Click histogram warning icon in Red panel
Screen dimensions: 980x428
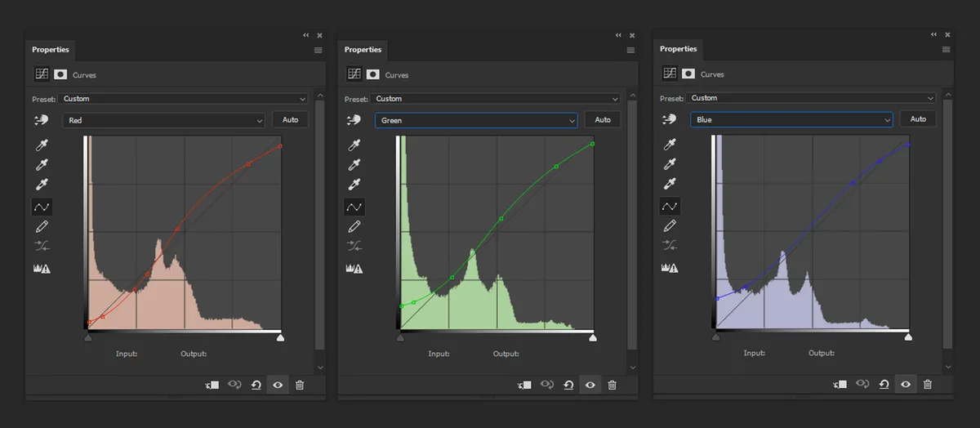pyautogui.click(x=42, y=268)
